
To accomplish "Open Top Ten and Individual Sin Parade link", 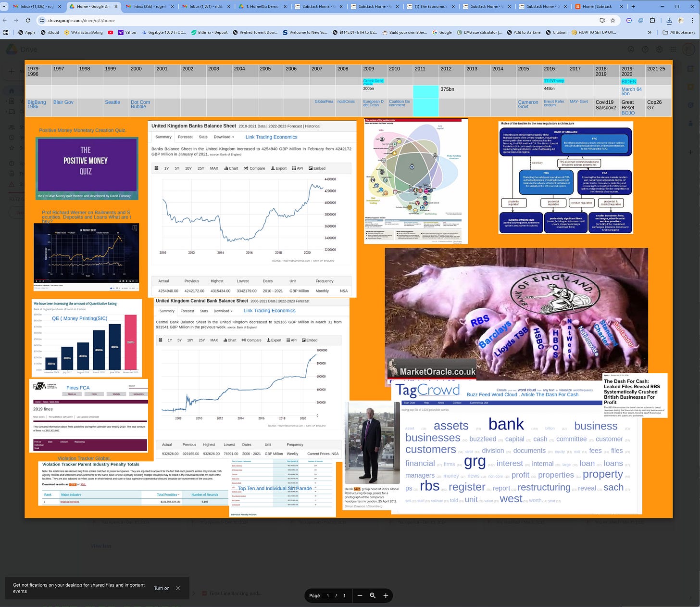I will (x=275, y=488).
